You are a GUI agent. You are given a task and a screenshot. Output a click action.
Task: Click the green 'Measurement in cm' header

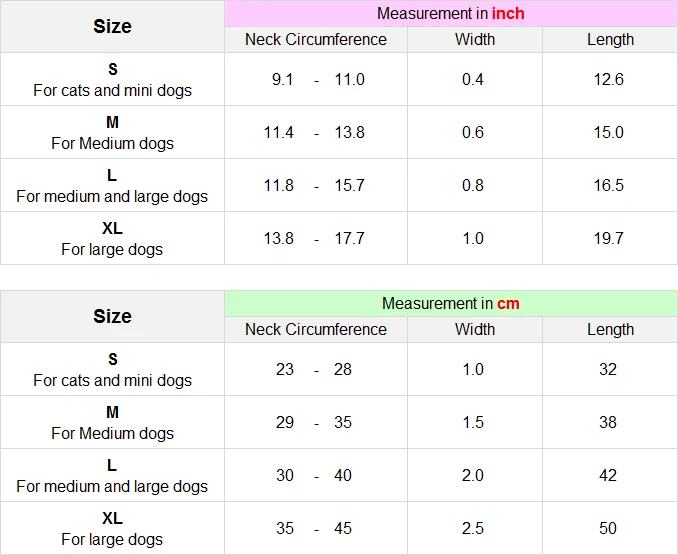[x=450, y=304]
